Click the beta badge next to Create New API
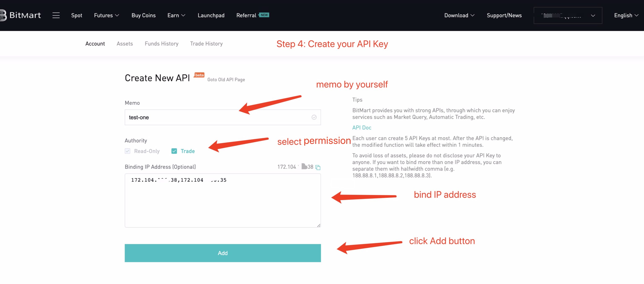The image size is (644, 284). point(199,75)
